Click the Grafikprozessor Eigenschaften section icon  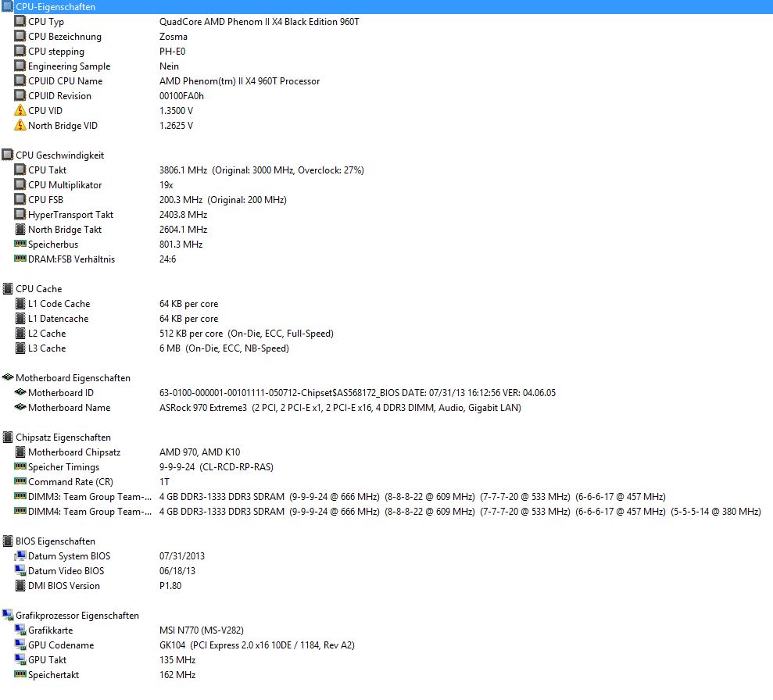[x=7, y=615]
